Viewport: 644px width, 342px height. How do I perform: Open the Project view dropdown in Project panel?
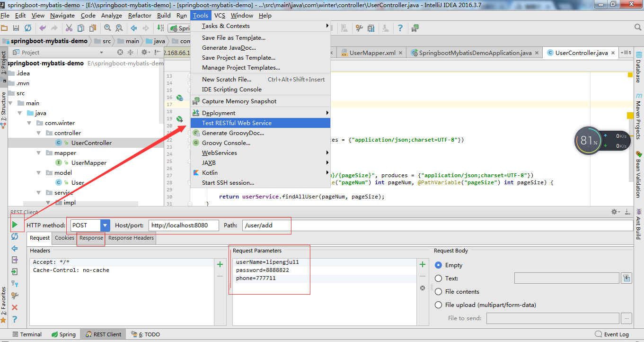tap(101, 52)
